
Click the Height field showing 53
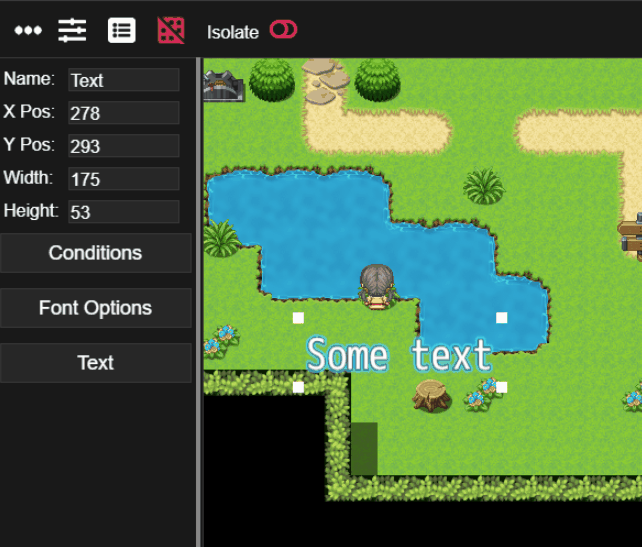[x=124, y=212]
